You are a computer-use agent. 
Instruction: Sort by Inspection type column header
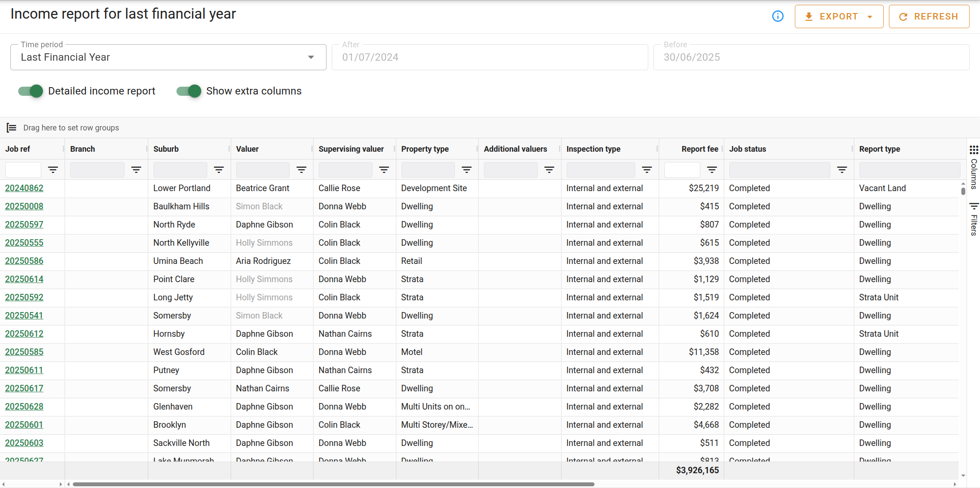point(593,149)
